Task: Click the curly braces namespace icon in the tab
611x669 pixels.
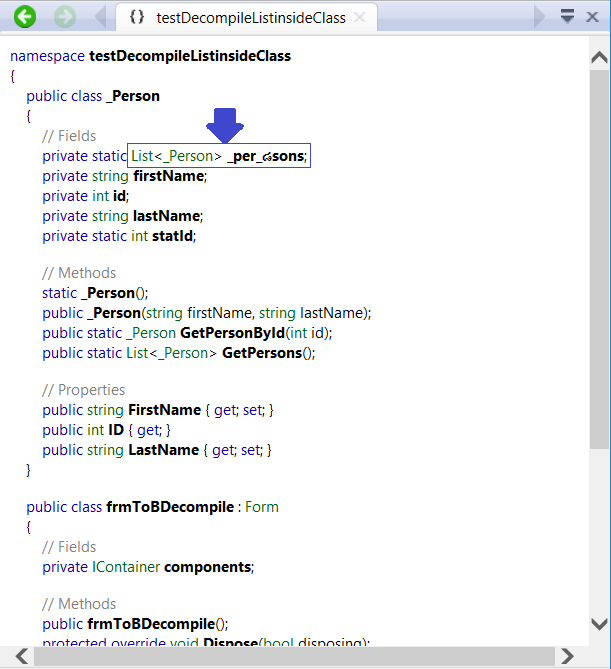Action: 137,17
